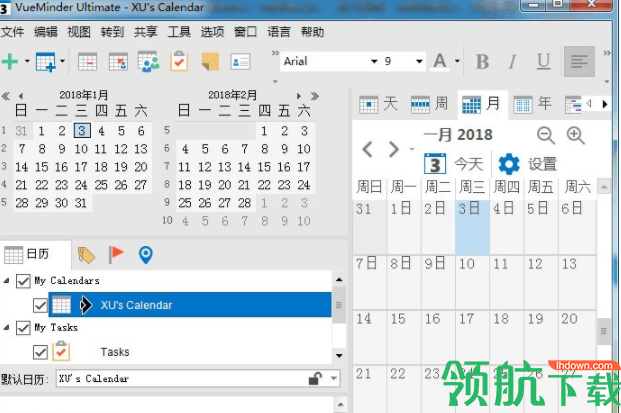The height and width of the screenshot is (413, 621).
Task: Select XU's Calendar in the list
Action: point(190,305)
